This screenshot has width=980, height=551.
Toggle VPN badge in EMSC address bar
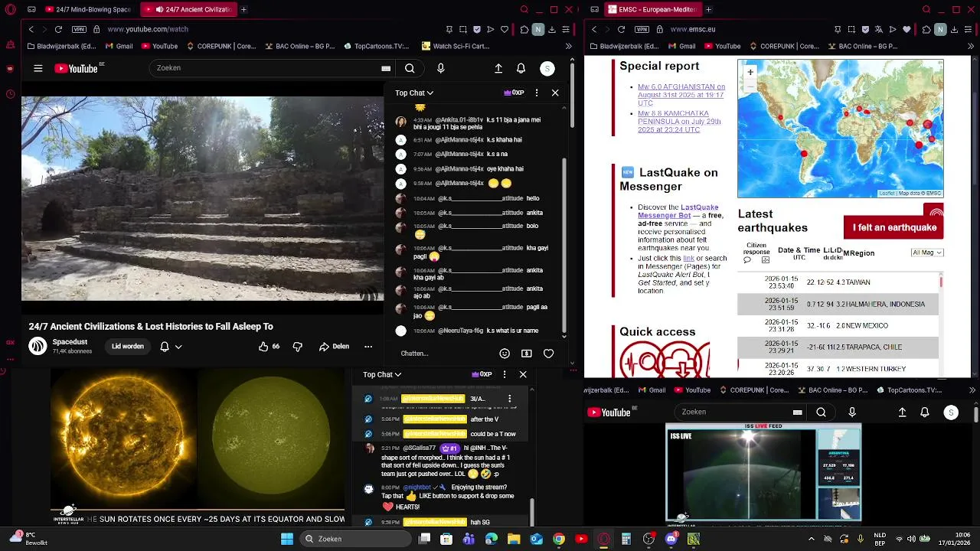point(642,29)
